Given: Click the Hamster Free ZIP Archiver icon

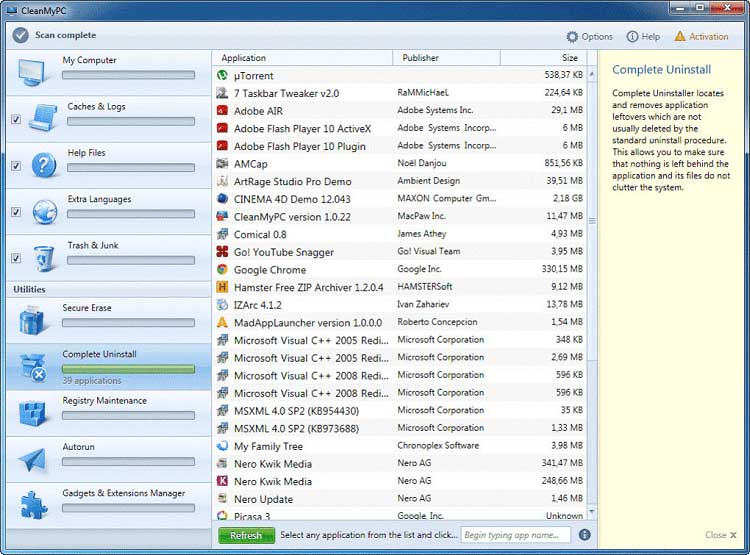Looking at the screenshot, I should click(x=222, y=287).
